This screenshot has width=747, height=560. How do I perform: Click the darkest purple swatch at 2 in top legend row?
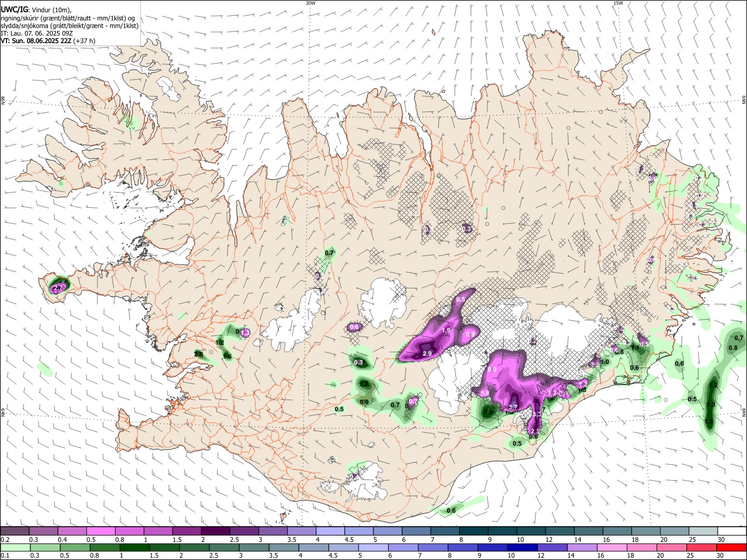(x=215, y=531)
